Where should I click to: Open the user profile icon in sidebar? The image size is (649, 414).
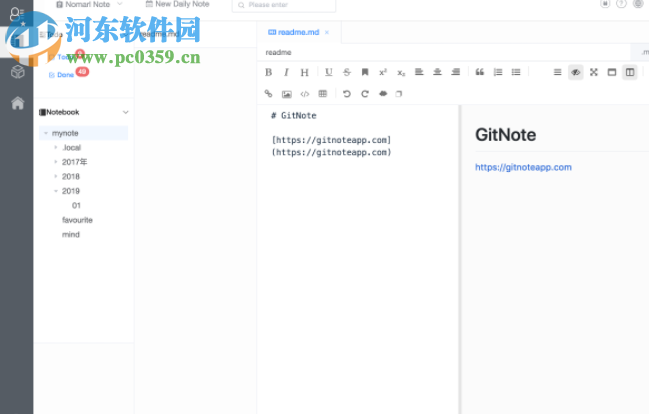click(17, 14)
